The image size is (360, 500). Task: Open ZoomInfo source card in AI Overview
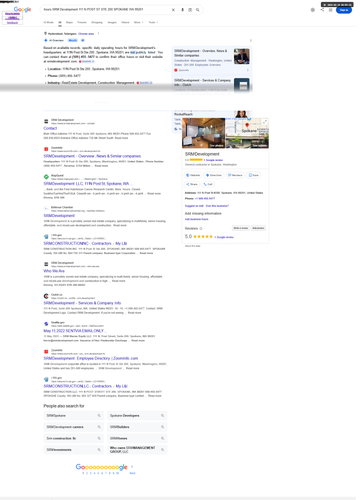click(212, 60)
